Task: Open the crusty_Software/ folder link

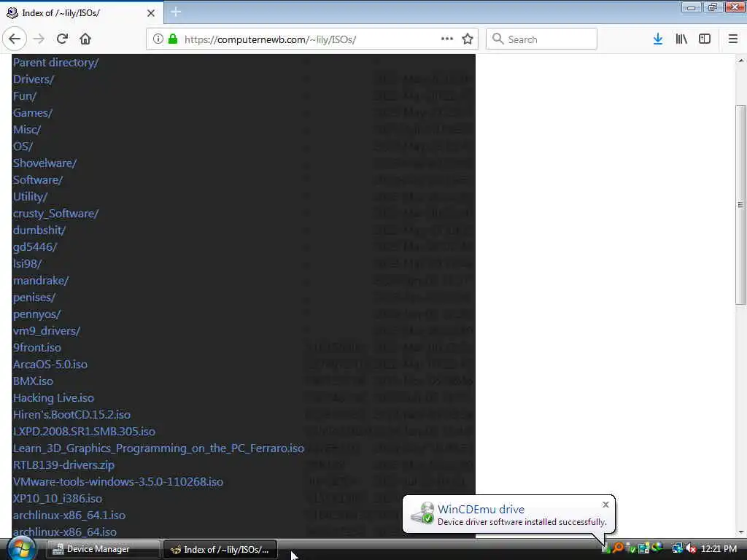Action: (55, 214)
